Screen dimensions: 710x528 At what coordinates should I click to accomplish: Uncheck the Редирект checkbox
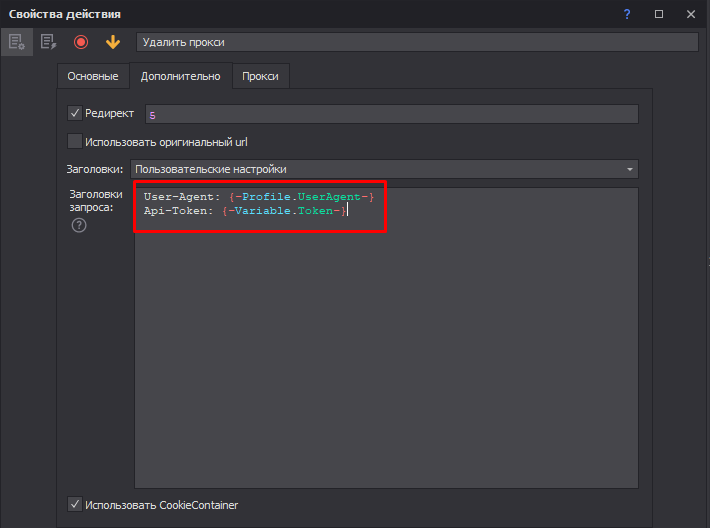click(x=75, y=113)
